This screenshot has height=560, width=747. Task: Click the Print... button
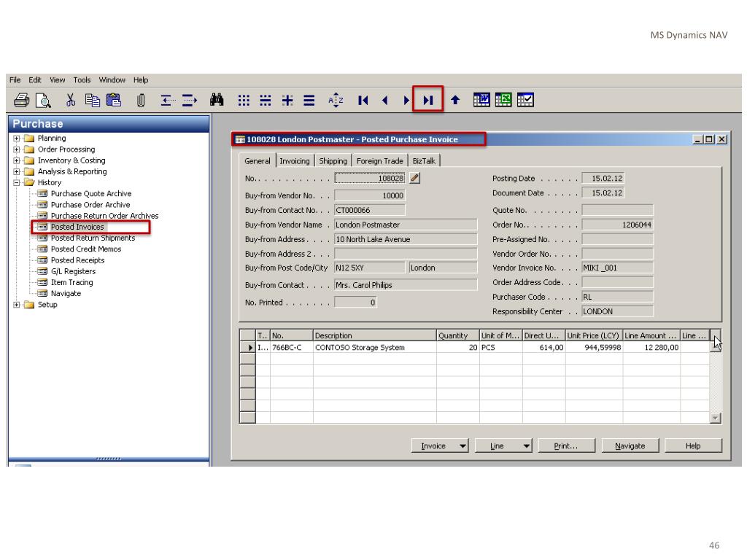[566, 446]
